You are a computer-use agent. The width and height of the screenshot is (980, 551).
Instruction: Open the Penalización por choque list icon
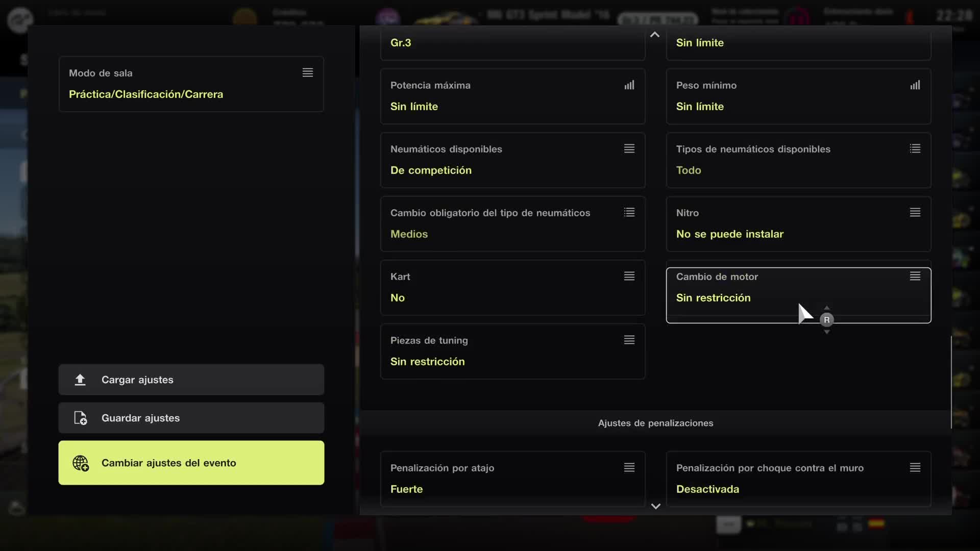click(x=915, y=467)
